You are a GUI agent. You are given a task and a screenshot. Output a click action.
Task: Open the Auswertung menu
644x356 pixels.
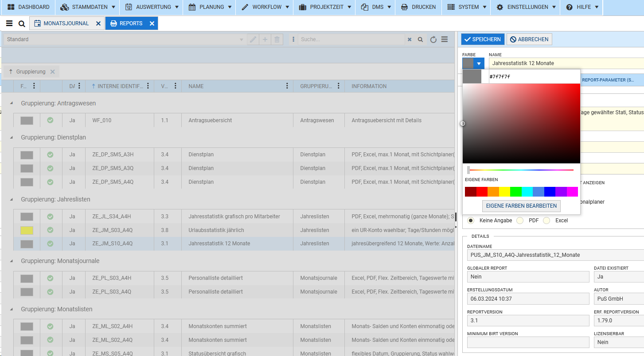point(152,7)
